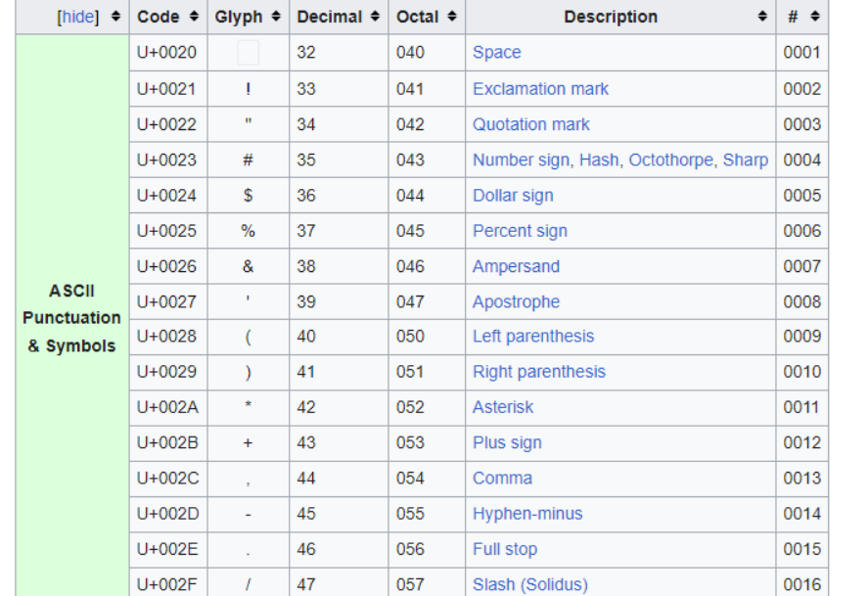Image resolution: width=868 pixels, height=596 pixels.
Task: Open the Space link
Action: click(x=496, y=53)
